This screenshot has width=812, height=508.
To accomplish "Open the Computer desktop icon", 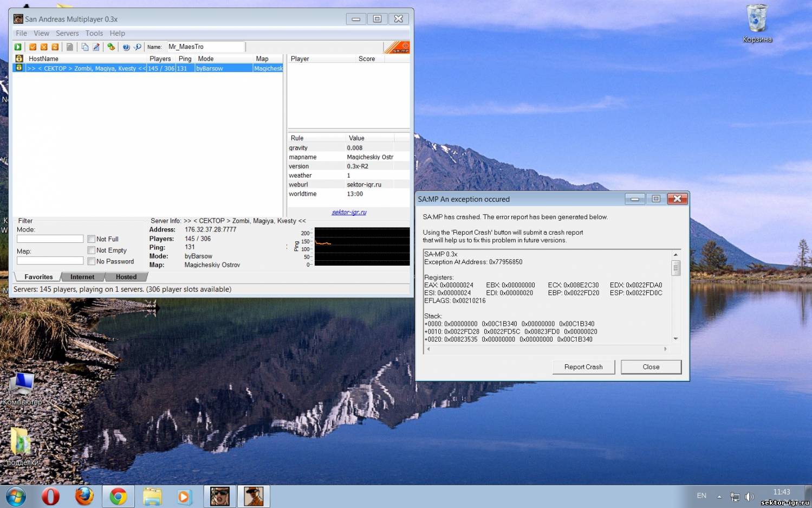I will [x=22, y=389].
